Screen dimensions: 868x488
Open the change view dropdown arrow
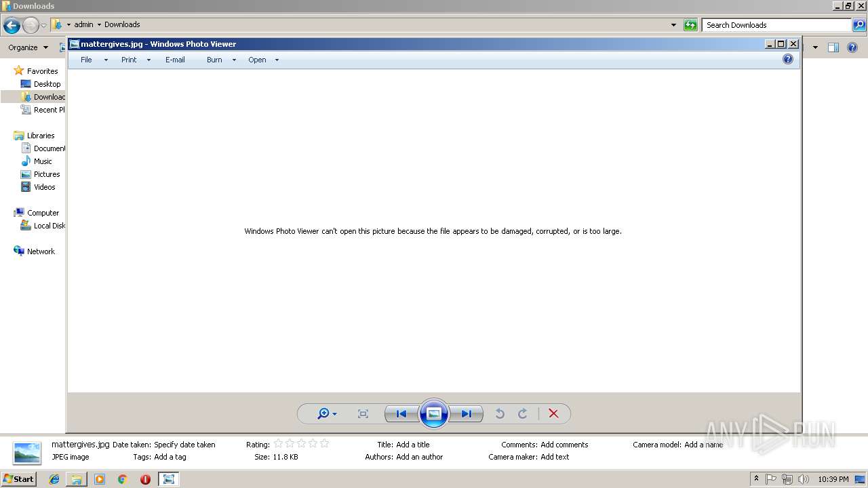click(x=815, y=47)
